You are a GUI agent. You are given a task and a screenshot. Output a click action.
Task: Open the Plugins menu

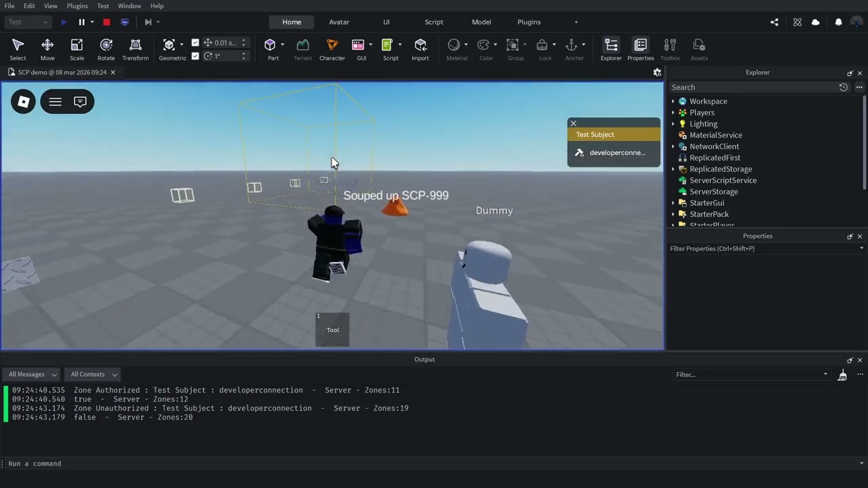[77, 6]
